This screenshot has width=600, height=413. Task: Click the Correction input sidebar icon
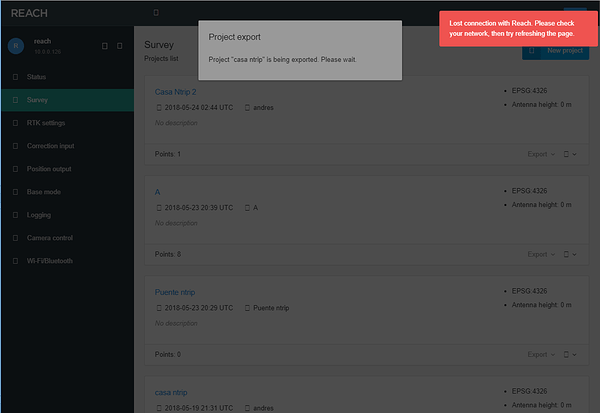point(15,146)
